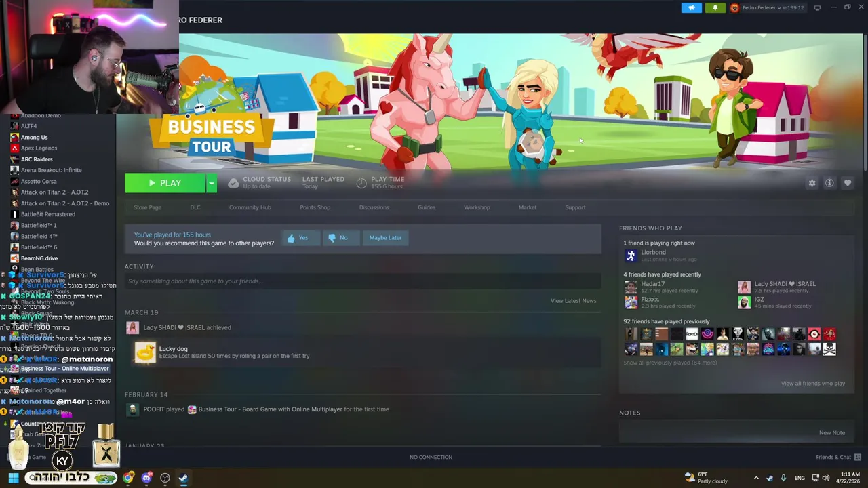868x488 pixels.
Task: Select Attack on Titan 2 - Demo
Action: pyautogui.click(x=64, y=203)
